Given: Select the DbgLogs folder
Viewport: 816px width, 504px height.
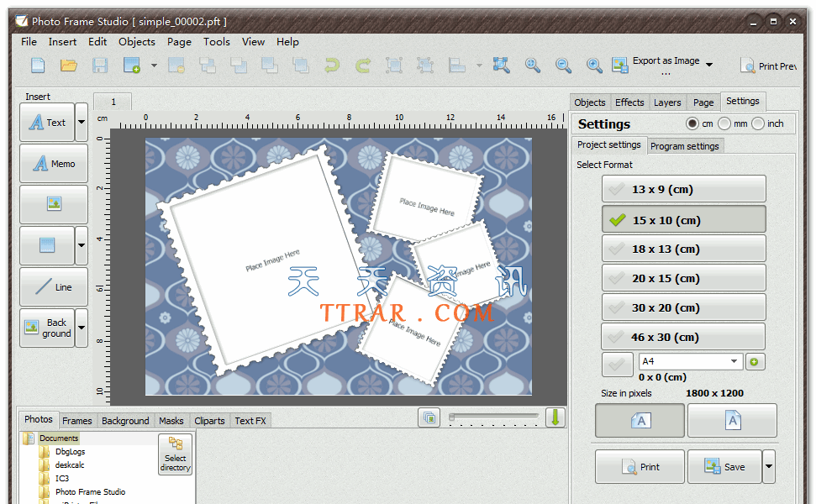Looking at the screenshot, I should click(x=70, y=451).
